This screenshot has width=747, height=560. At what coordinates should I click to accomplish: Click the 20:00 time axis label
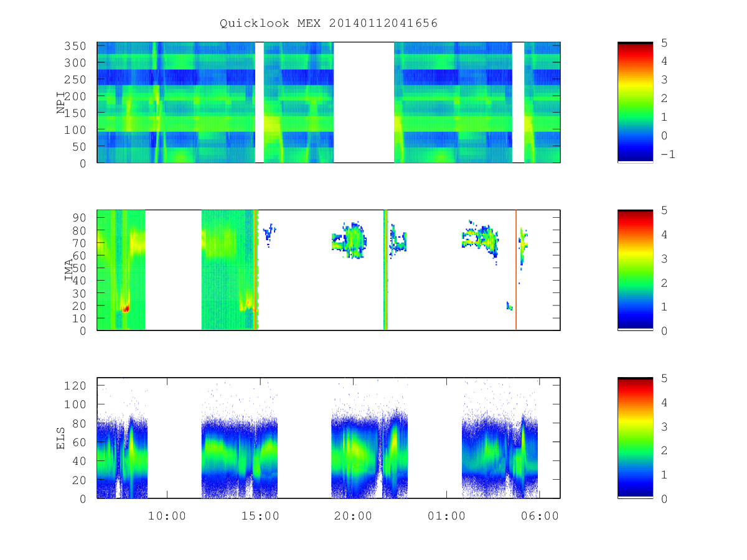coord(353,516)
